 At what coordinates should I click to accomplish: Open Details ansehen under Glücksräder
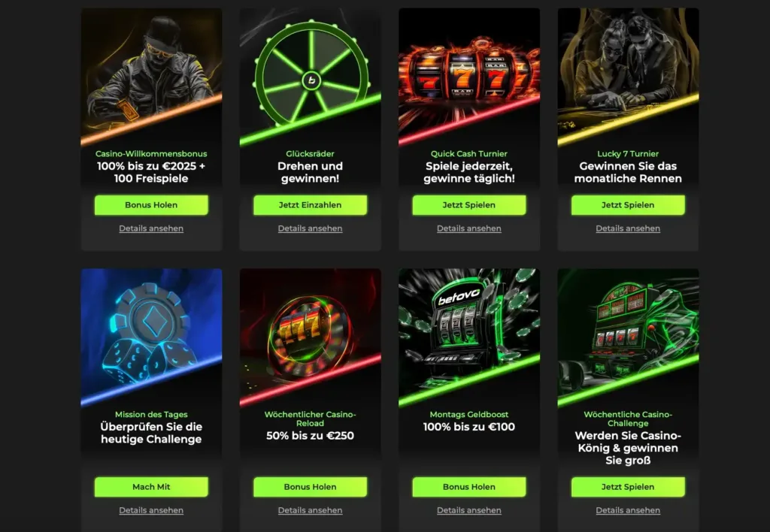[311, 228]
